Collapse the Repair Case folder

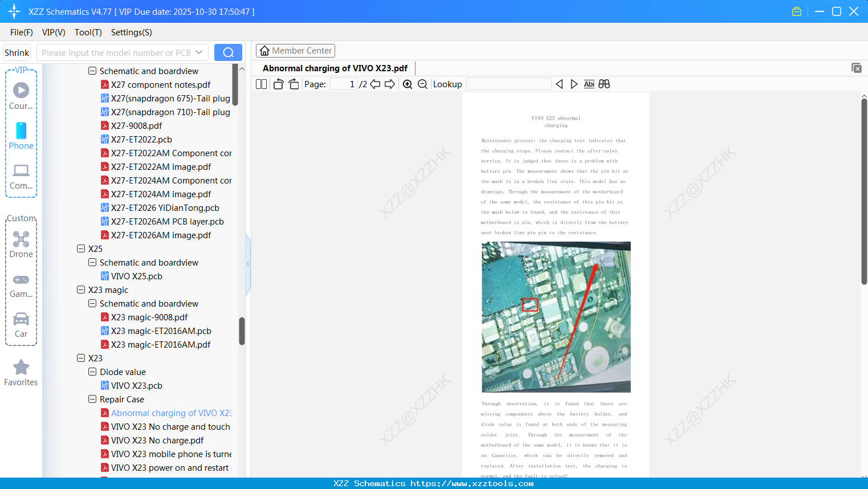92,399
